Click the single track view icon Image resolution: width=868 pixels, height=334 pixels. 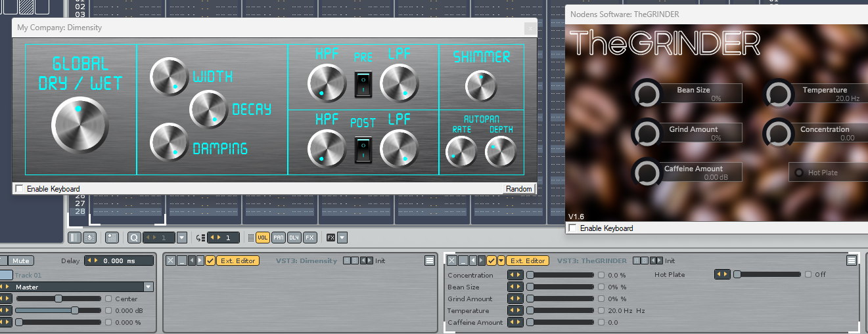pyautogui.click(x=74, y=238)
